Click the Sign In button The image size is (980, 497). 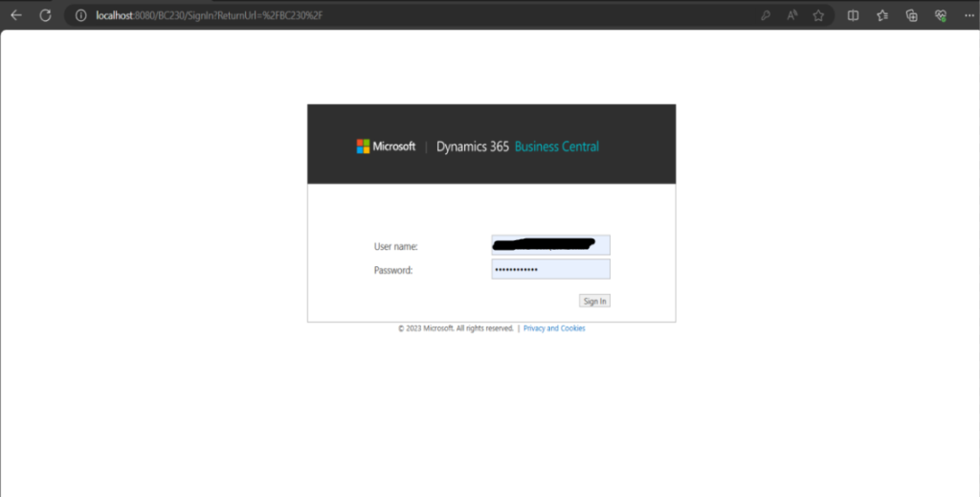pyautogui.click(x=594, y=301)
